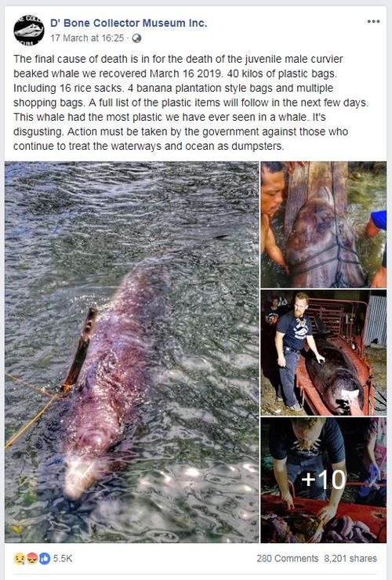This screenshot has height=580, width=392.
Task: Open the 8,201 shares link
Action: 350,558
